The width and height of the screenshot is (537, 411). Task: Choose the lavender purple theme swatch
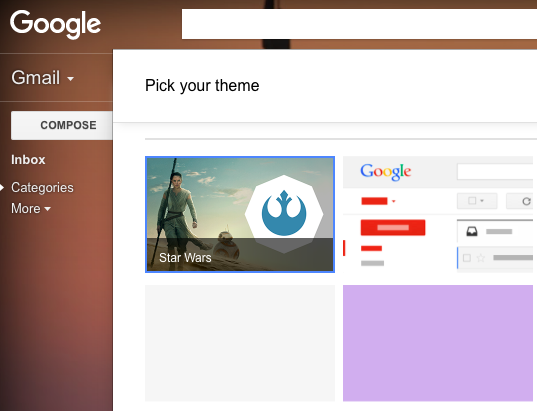(438, 343)
